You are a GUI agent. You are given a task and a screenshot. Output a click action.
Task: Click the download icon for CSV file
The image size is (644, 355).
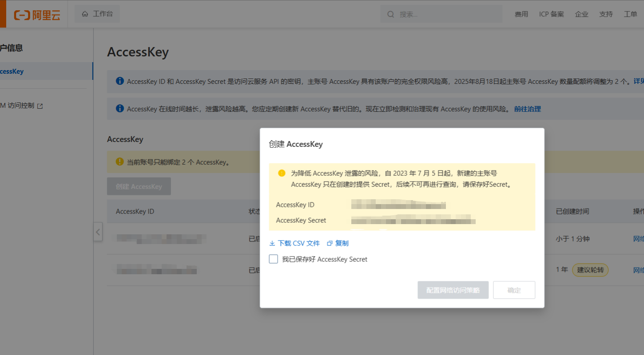pyautogui.click(x=272, y=244)
